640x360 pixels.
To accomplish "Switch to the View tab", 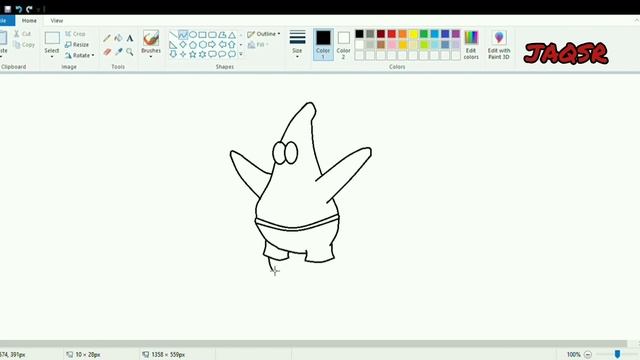I will pos(57,20).
